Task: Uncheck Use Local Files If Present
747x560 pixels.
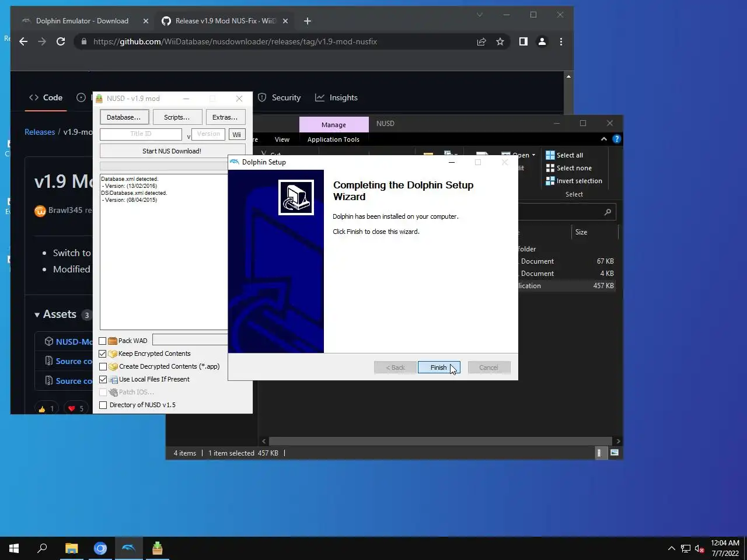Action: 103,379
